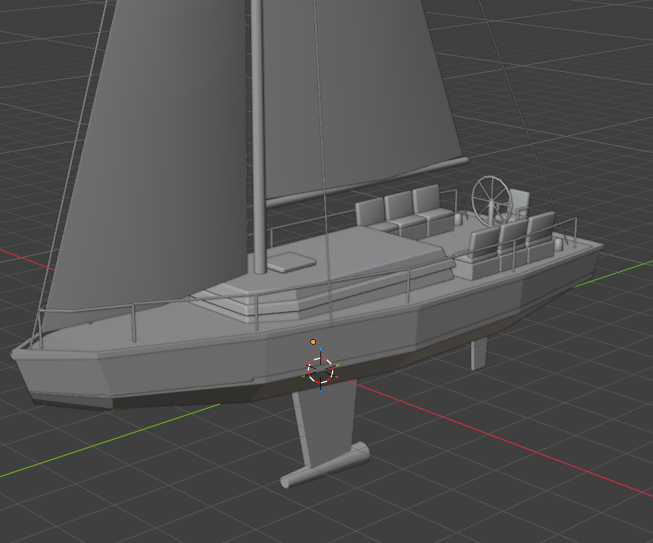Select the square deck hatch near mast

pos(291,262)
